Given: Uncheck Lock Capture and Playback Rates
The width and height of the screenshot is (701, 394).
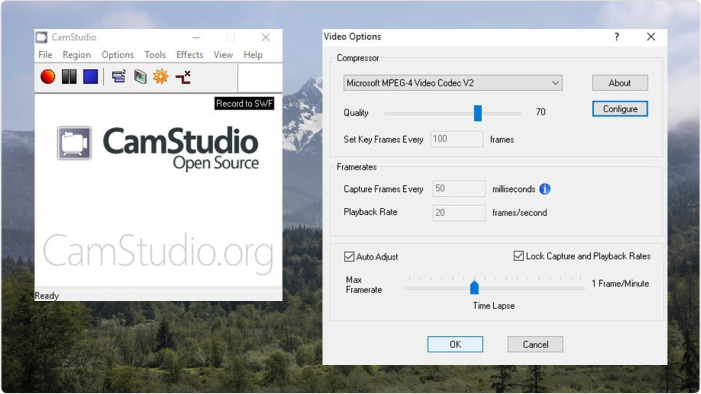Looking at the screenshot, I should pyautogui.click(x=519, y=256).
